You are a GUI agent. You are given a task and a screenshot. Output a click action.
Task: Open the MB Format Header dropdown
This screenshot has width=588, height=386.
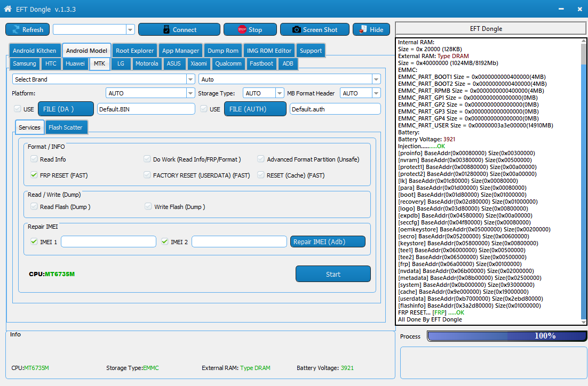click(376, 93)
